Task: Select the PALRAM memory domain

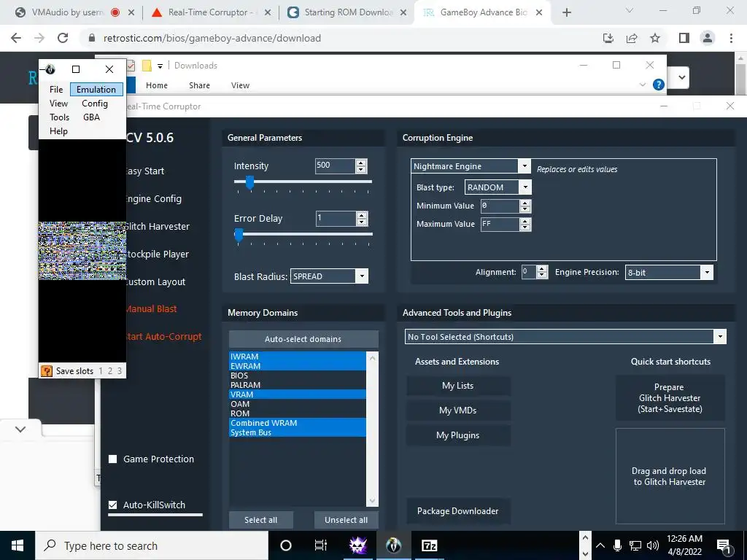Action: [298, 385]
